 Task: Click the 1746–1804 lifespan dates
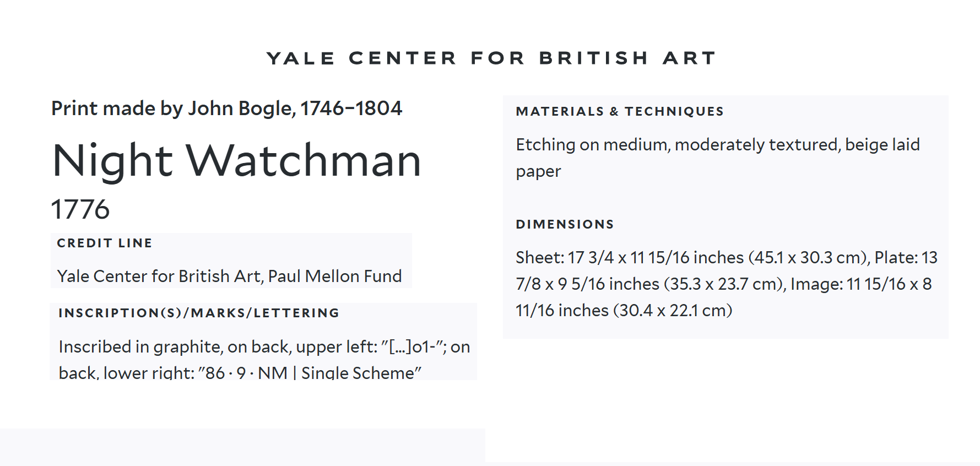tap(351, 109)
